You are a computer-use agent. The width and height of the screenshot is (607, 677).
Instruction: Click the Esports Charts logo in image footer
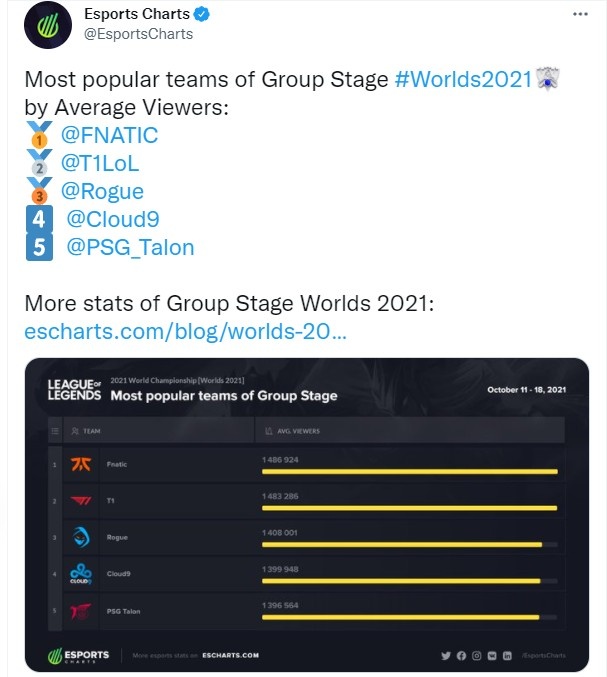[79, 655]
